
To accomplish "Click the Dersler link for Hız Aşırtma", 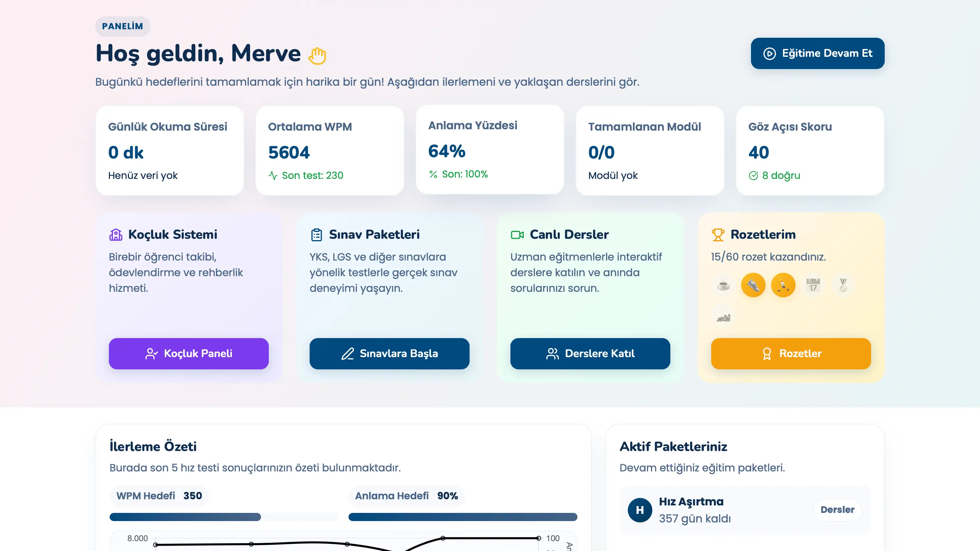I will click(x=837, y=510).
